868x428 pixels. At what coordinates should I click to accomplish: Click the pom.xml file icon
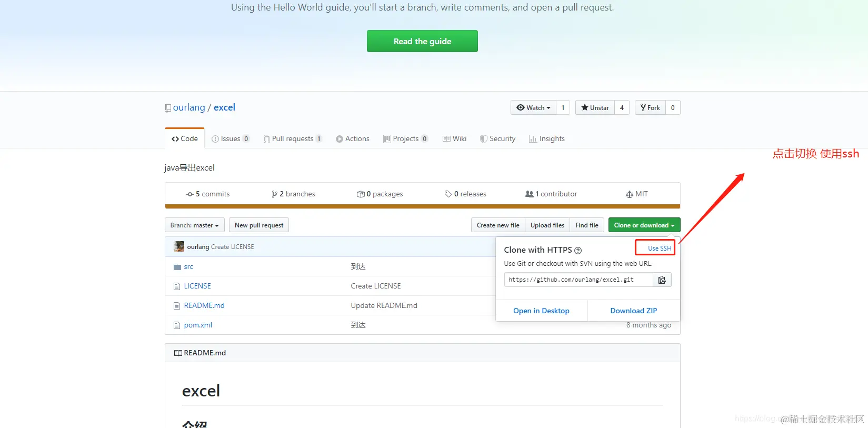point(177,325)
